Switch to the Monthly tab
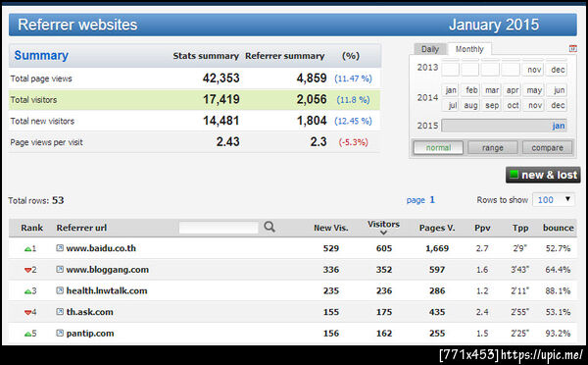Image resolution: width=588 pixels, height=365 pixels. [x=469, y=49]
